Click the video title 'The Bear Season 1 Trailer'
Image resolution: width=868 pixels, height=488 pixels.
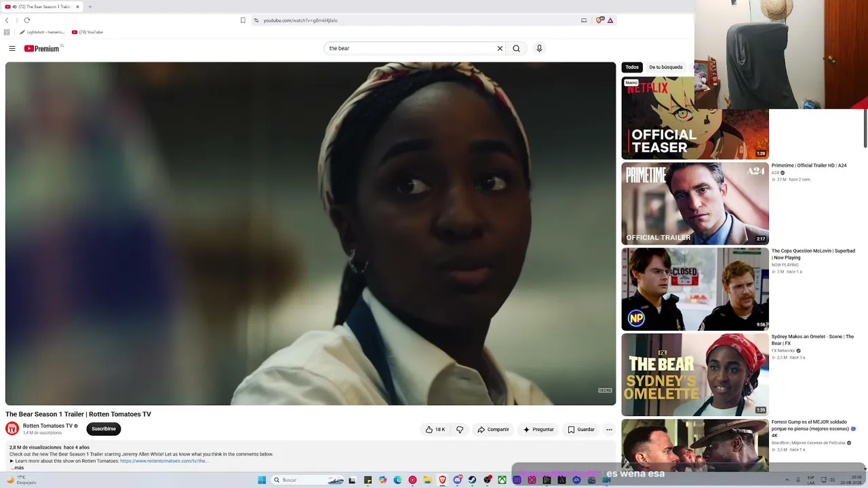pos(78,414)
